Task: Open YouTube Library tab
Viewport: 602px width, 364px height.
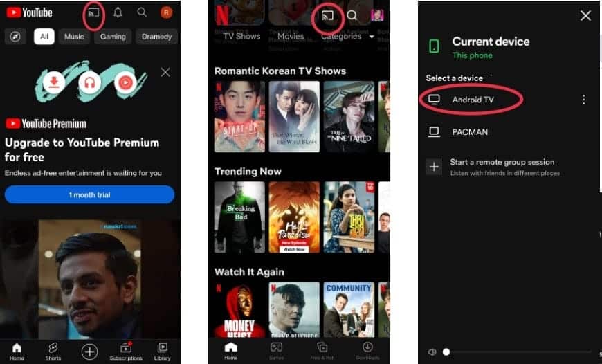Action: coord(163,352)
